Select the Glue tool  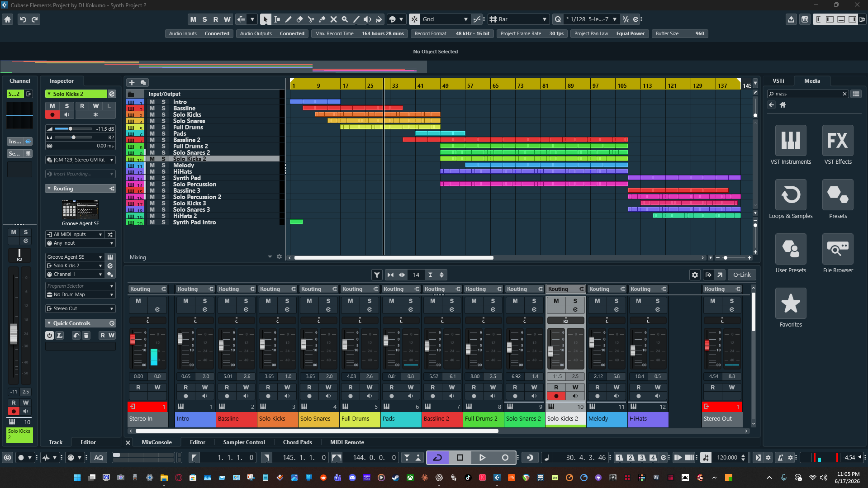click(322, 19)
